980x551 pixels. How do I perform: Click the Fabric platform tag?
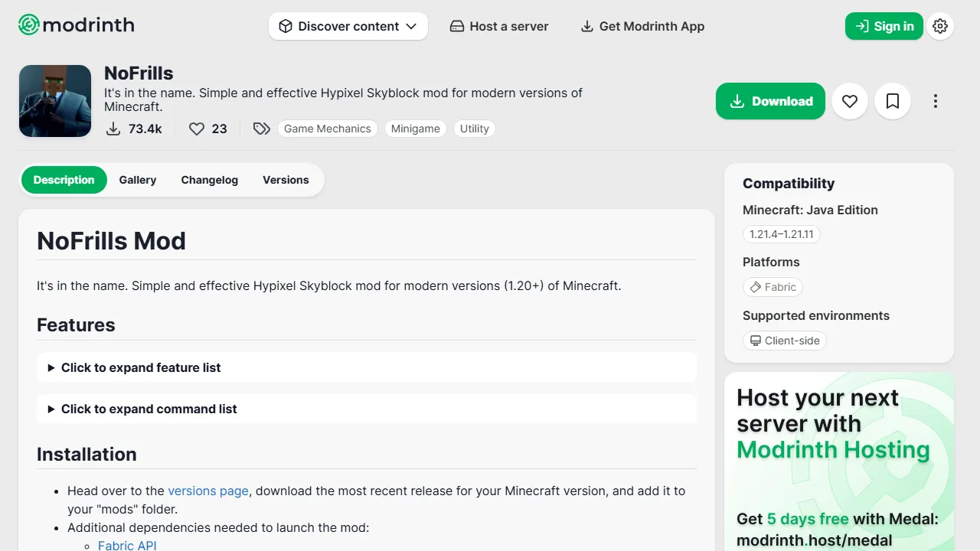point(773,287)
